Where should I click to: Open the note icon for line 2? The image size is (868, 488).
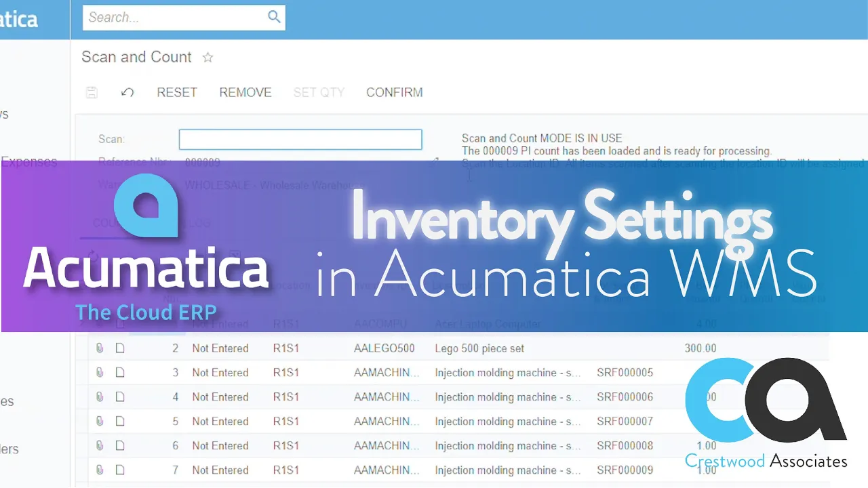pyautogui.click(x=120, y=348)
